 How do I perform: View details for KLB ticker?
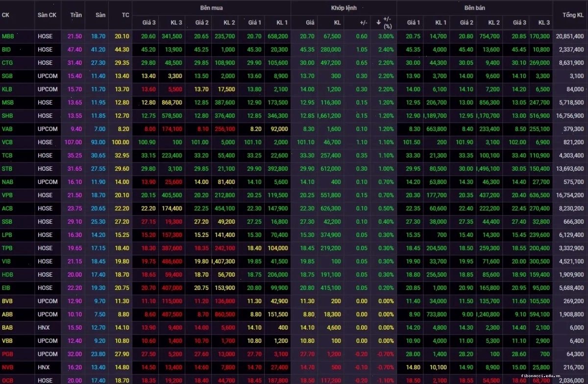(x=7, y=89)
